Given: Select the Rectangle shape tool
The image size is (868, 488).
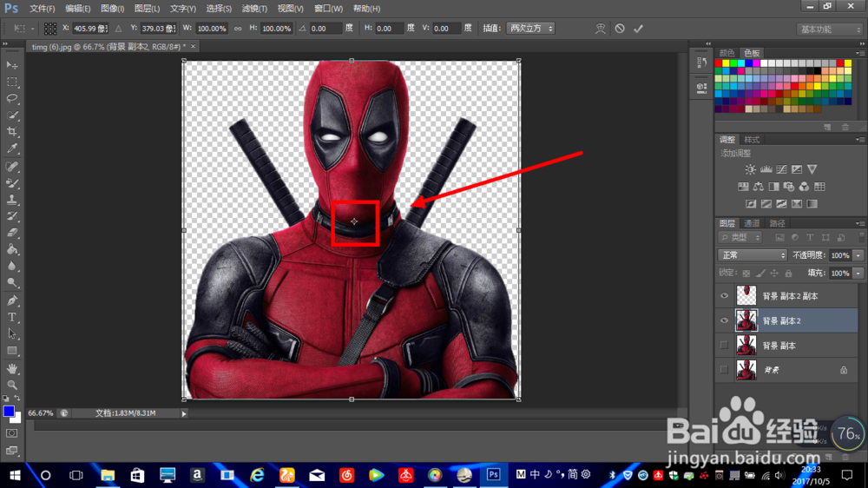Looking at the screenshot, I should (x=11, y=351).
